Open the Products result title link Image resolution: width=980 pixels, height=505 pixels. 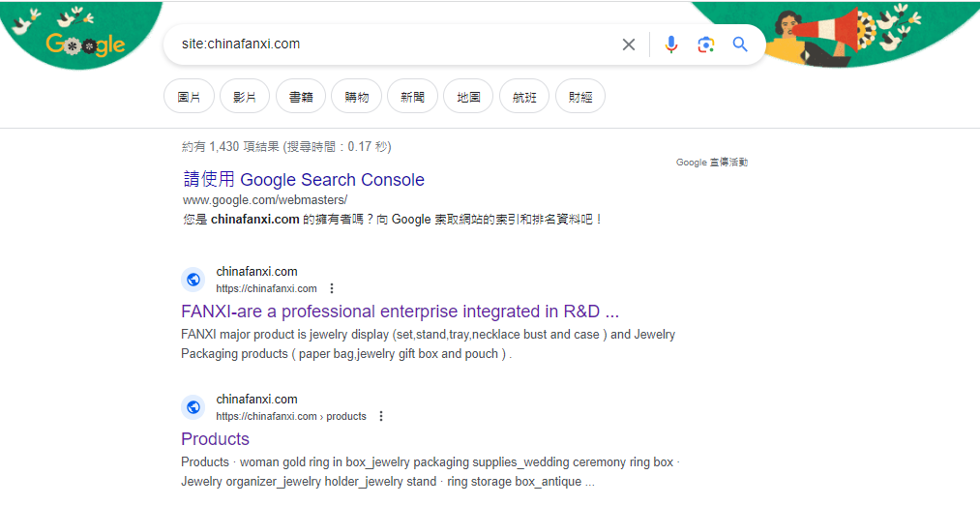(215, 439)
